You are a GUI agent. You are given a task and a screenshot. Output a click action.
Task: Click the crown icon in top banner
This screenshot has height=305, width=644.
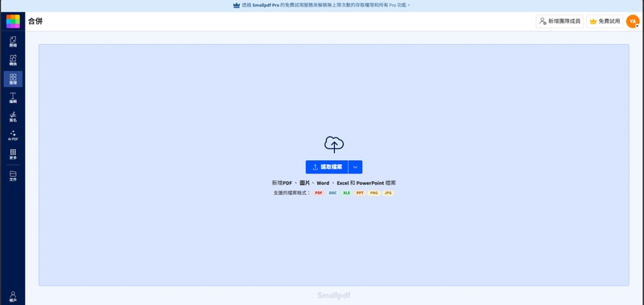(x=236, y=6)
